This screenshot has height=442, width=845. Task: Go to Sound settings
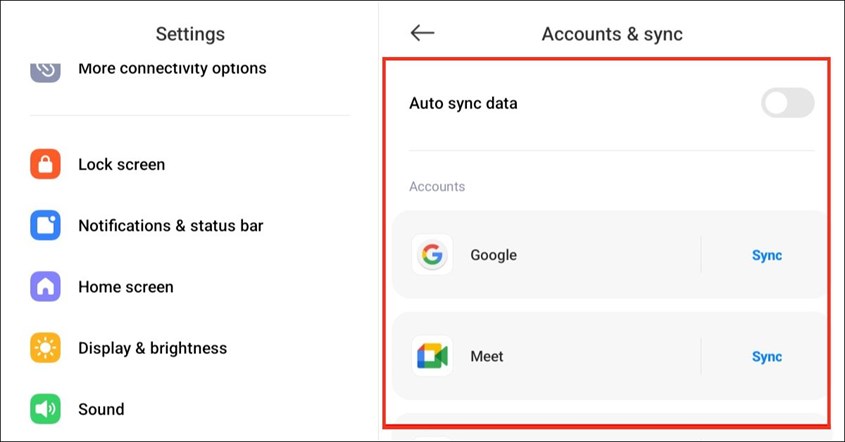pos(101,409)
